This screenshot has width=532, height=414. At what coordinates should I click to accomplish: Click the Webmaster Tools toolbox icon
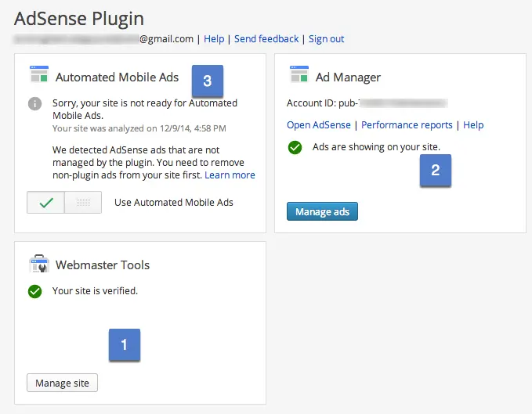pyautogui.click(x=39, y=264)
